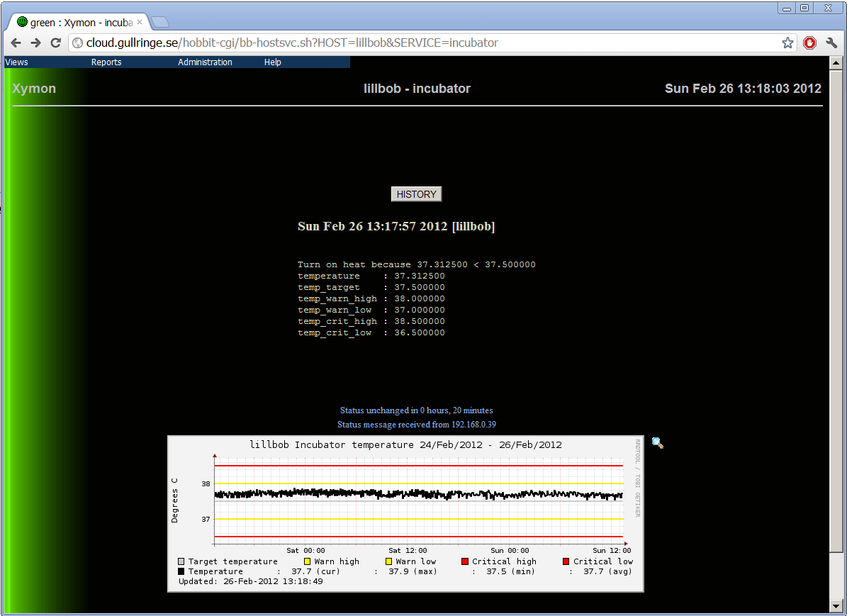Click 'Status message received from 192.168.0.39' text
Viewport: 847px width, 616px height.
417,424
